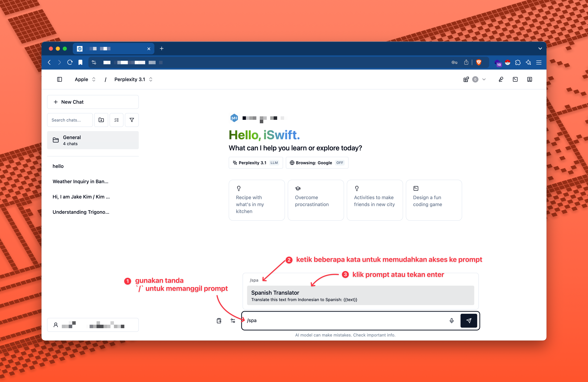The height and width of the screenshot is (382, 588).
Task: Select the Spanish Translator prompt
Action: coord(361,295)
